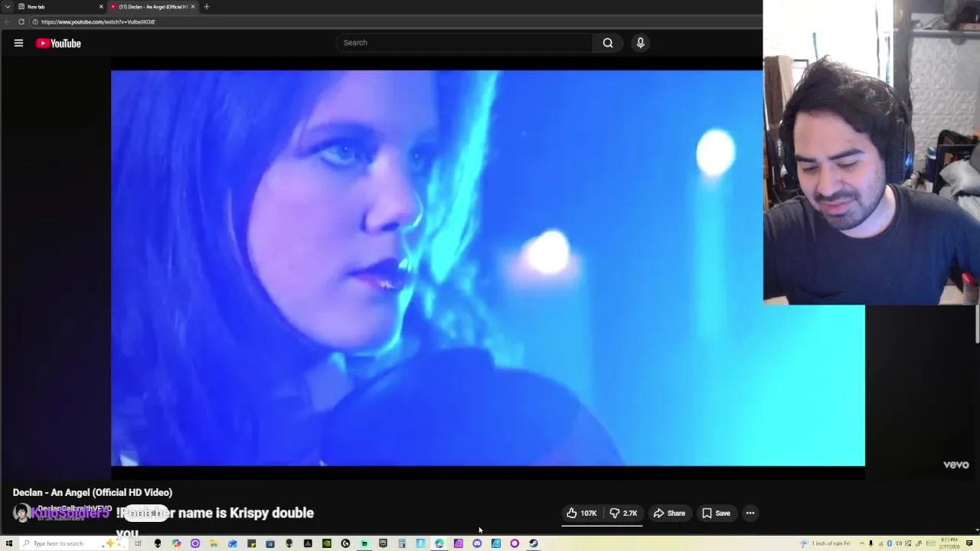Open the Calculator taskbar icon

[401, 543]
